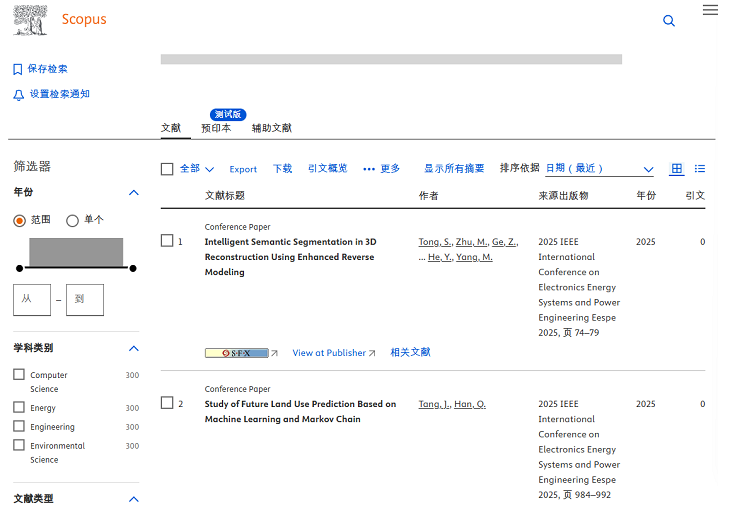
Task: Open View at Publisher link
Action: [333, 353]
